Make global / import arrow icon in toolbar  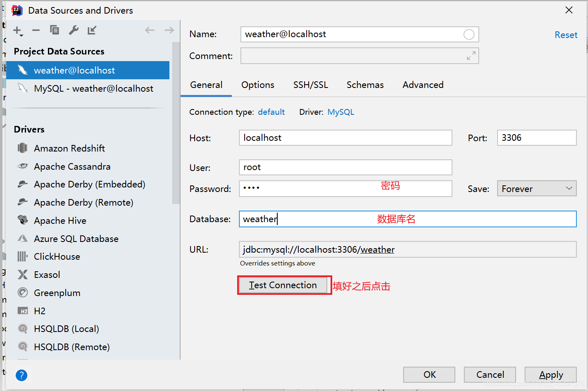point(92,30)
